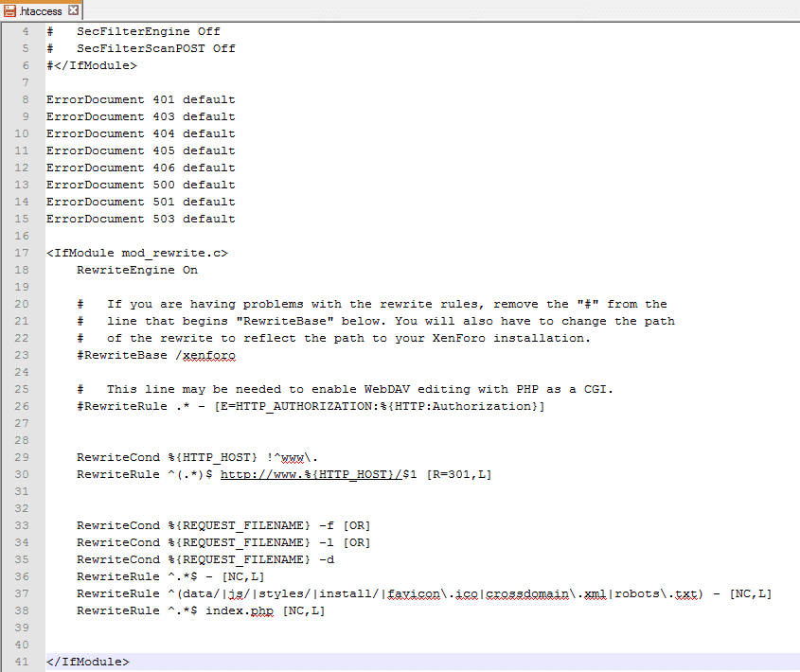Click the [R=301,L] flag text
The width and height of the screenshot is (800, 672).
458,474
